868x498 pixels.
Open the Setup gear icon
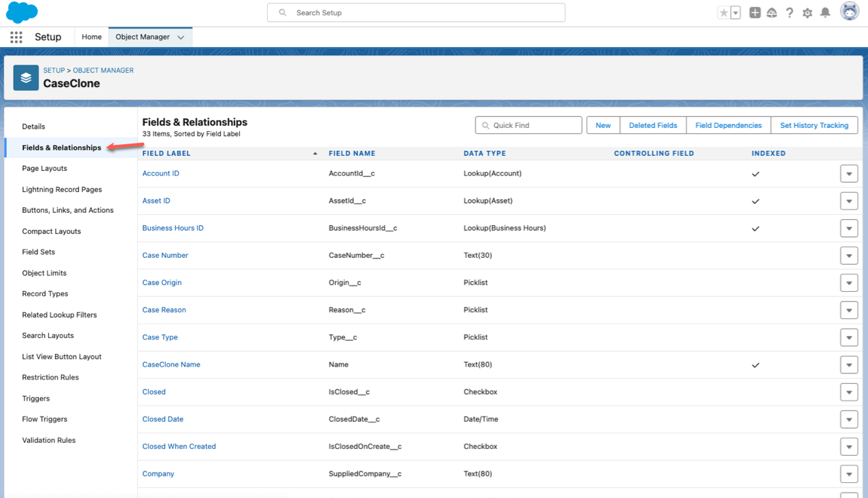[x=808, y=13]
